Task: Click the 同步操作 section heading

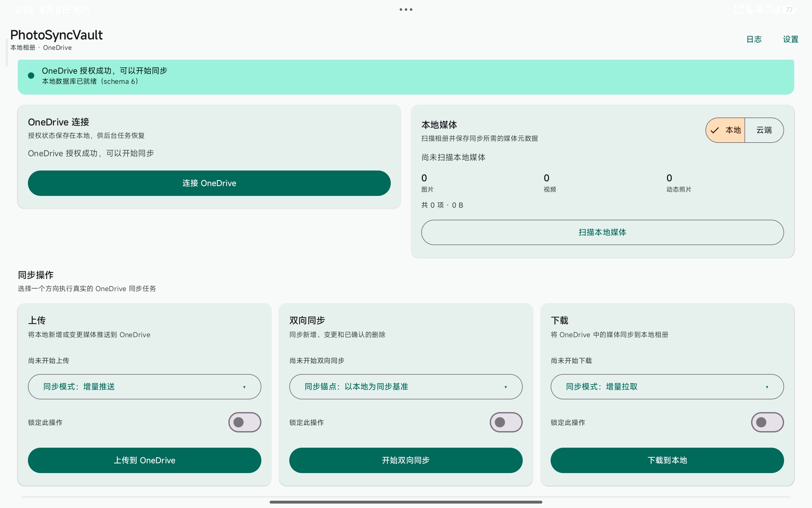Action: point(36,275)
